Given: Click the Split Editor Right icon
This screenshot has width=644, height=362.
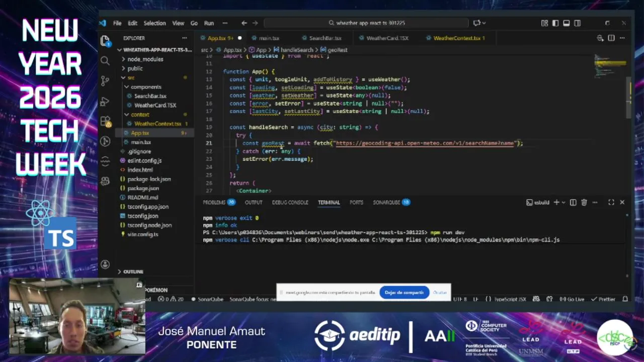Looking at the screenshot, I should [611, 38].
